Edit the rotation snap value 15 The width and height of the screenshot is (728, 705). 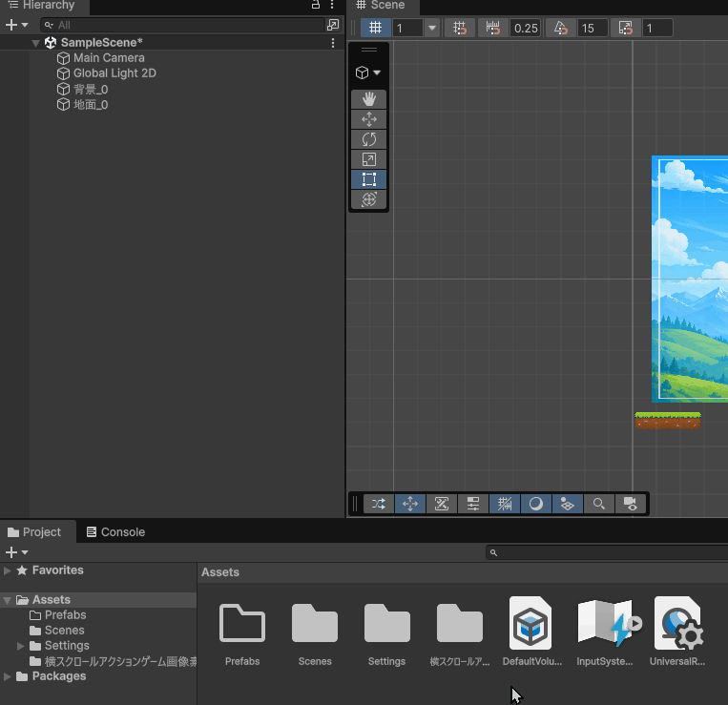tap(592, 29)
